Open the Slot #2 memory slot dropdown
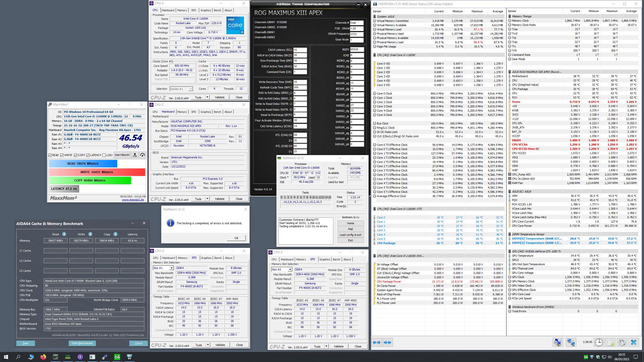This screenshot has height=362, width=644. pos(290,269)
